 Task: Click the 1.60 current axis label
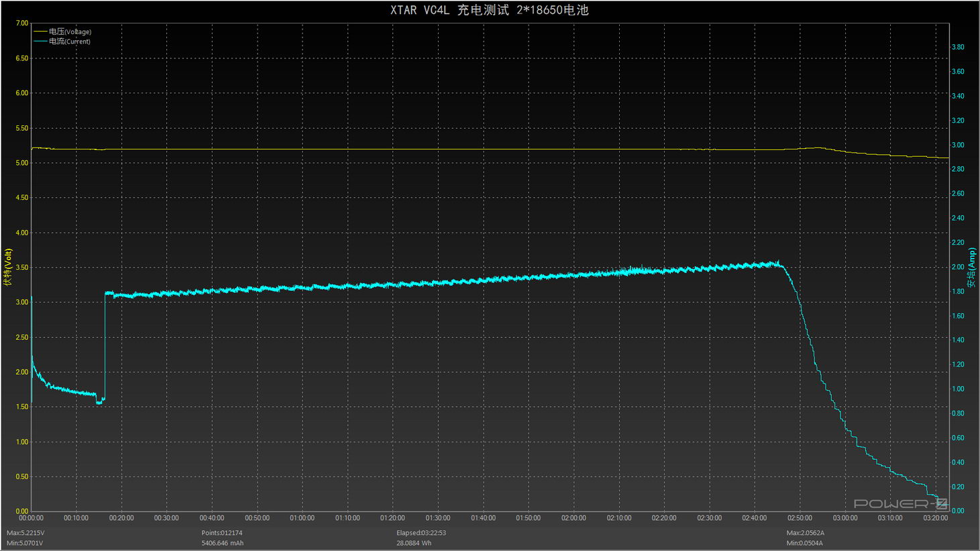pyautogui.click(x=958, y=316)
